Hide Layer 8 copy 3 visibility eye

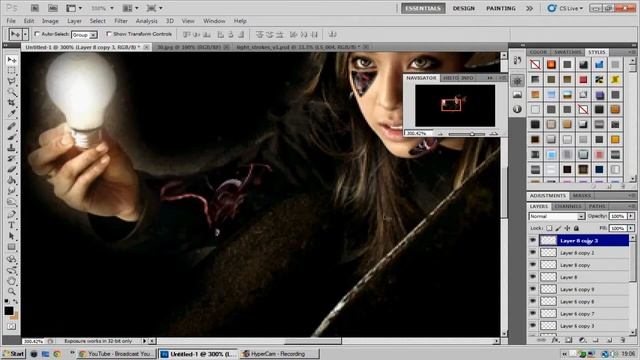coord(533,240)
